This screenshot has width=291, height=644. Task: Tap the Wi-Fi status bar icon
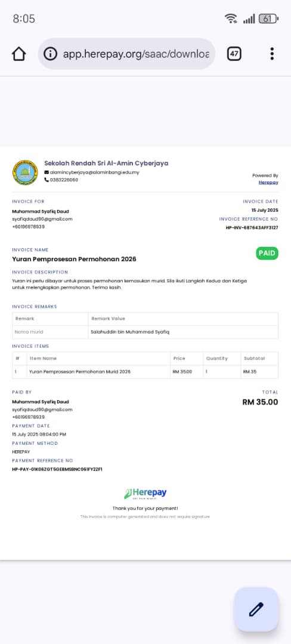coord(231,18)
